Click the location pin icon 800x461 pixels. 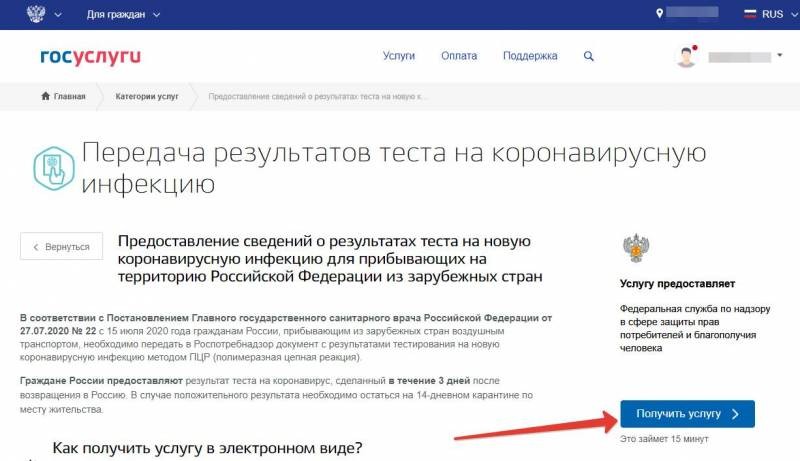click(x=659, y=13)
